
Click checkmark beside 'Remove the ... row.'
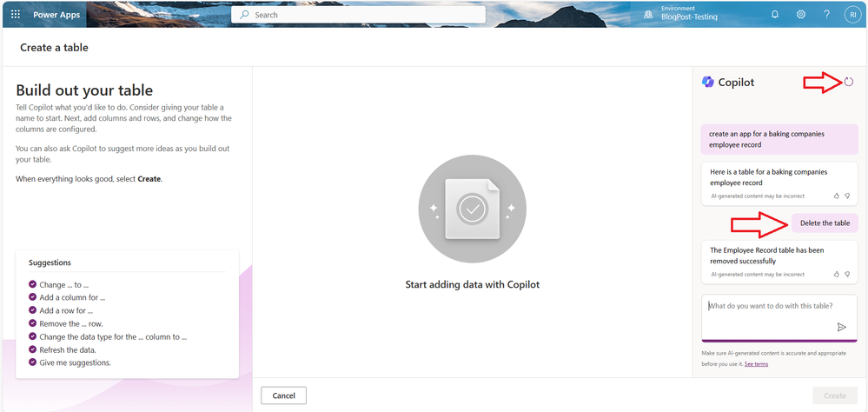32,323
